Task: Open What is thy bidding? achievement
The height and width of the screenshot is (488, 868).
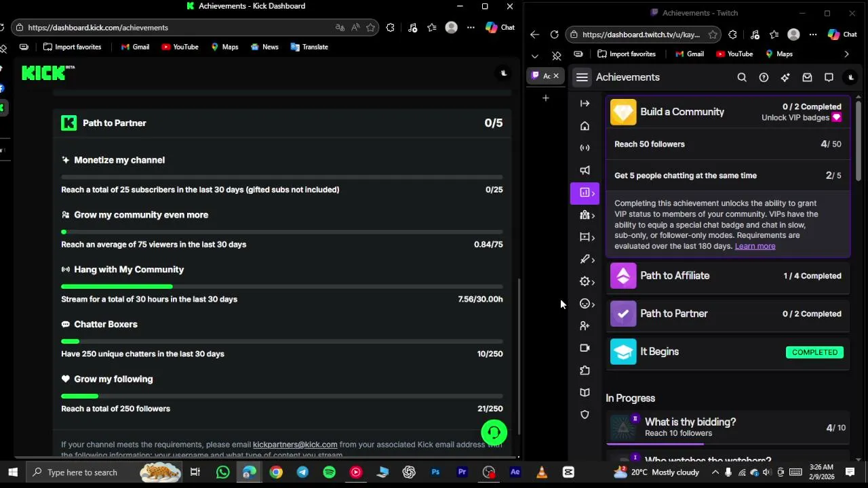Action: (x=728, y=427)
